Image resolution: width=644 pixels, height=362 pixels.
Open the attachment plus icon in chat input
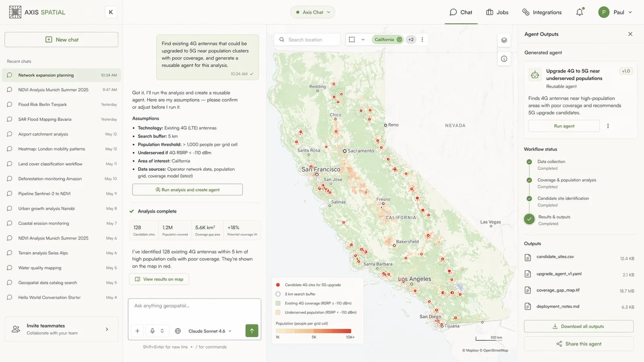click(137, 331)
